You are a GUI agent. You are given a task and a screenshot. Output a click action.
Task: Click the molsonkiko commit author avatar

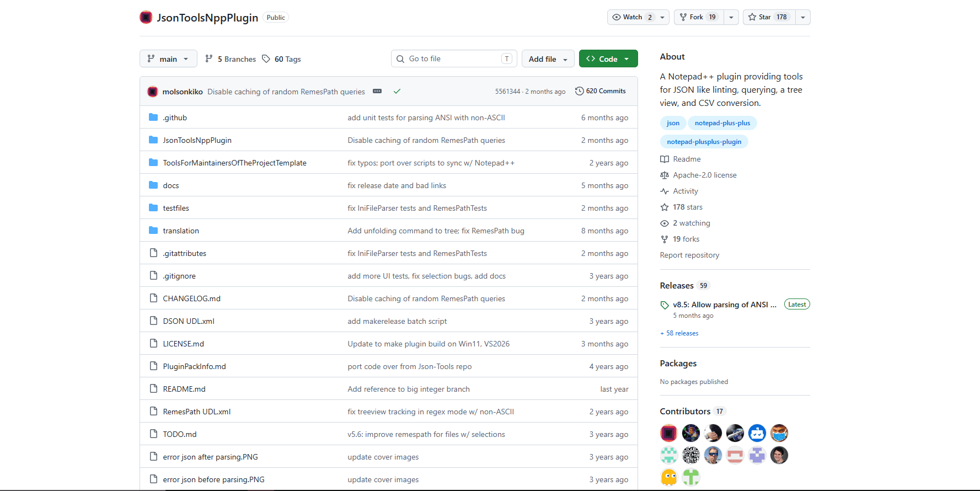pyautogui.click(x=153, y=92)
